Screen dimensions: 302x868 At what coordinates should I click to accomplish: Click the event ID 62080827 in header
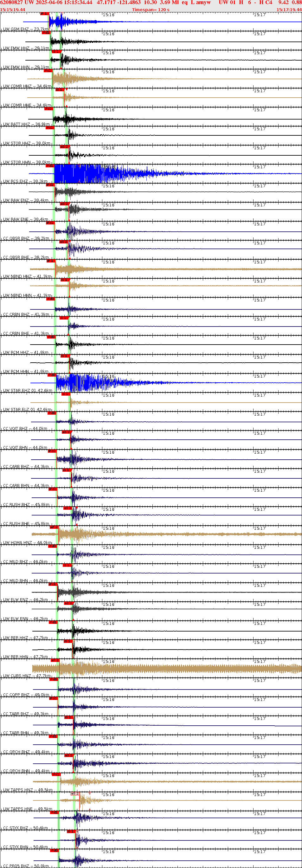coord(11,2)
